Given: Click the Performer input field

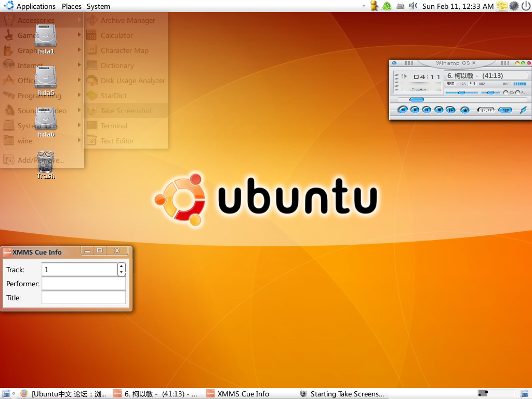Looking at the screenshot, I should 84,284.
